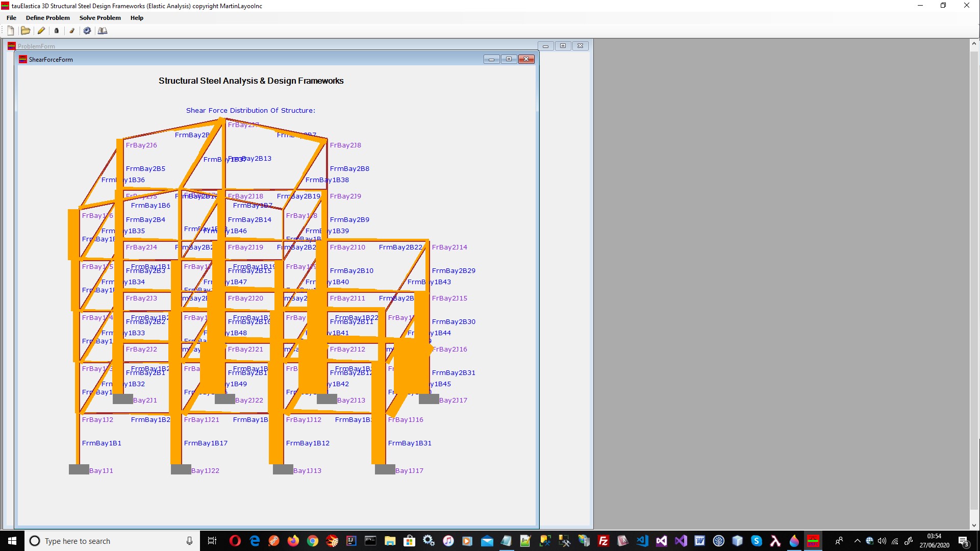980x551 pixels.
Task: Open the Help menu
Action: click(137, 18)
